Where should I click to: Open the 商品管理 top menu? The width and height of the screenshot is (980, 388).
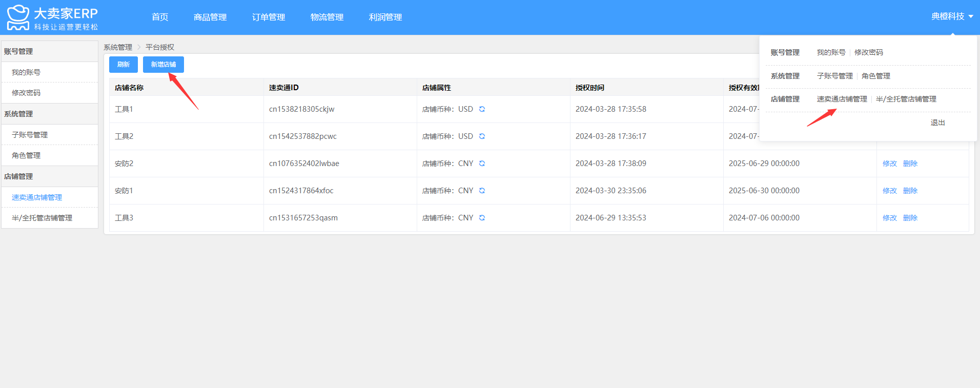(210, 17)
